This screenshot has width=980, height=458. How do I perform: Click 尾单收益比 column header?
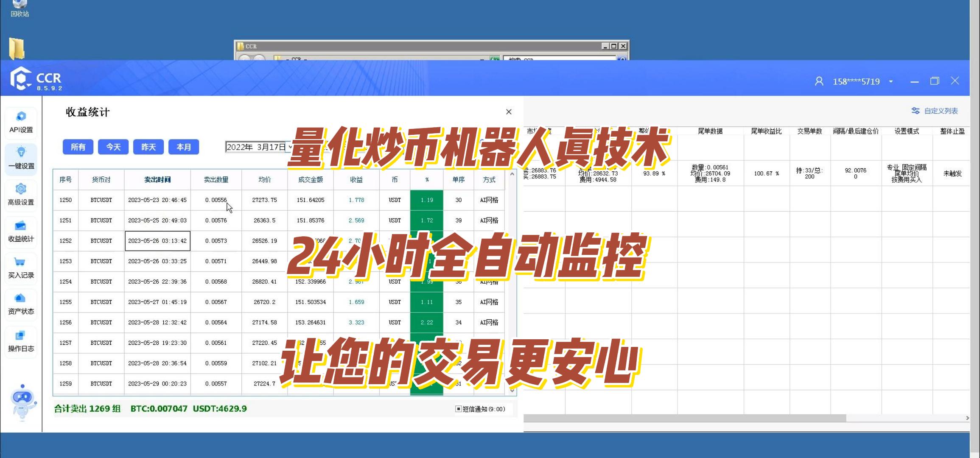pyautogui.click(x=766, y=131)
